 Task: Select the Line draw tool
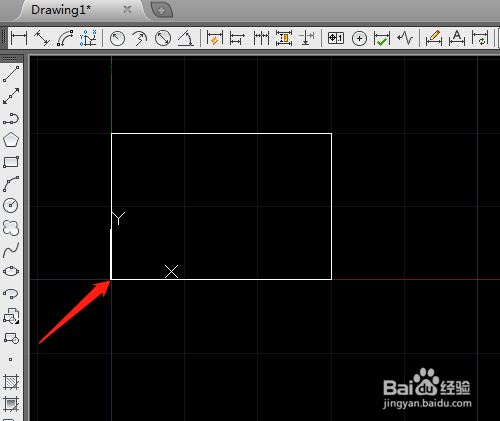11,74
